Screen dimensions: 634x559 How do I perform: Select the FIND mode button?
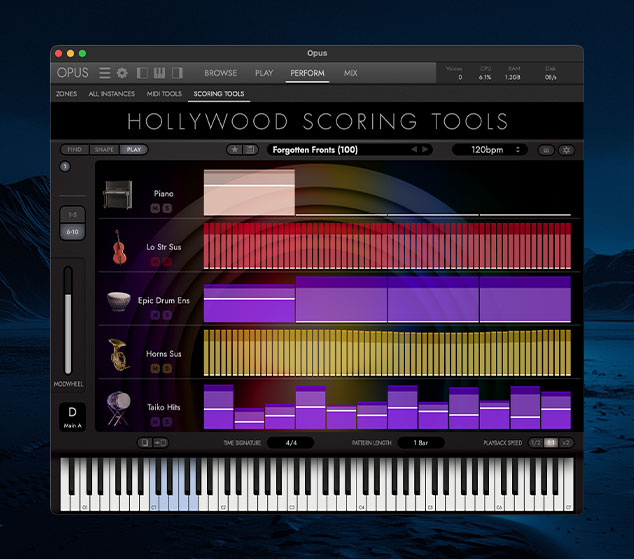75,150
